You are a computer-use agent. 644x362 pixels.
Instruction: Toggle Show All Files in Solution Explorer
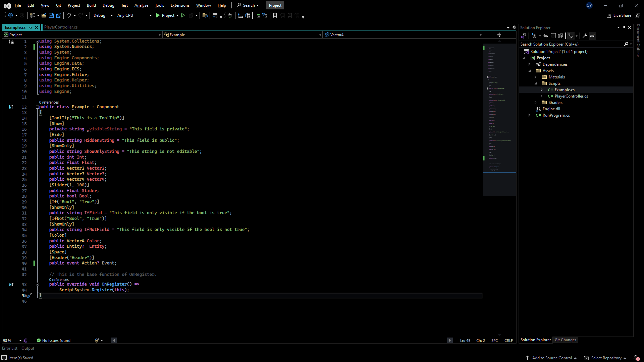[x=560, y=36]
